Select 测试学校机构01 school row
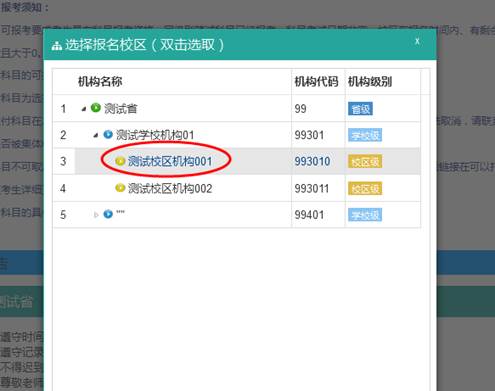 237,135
